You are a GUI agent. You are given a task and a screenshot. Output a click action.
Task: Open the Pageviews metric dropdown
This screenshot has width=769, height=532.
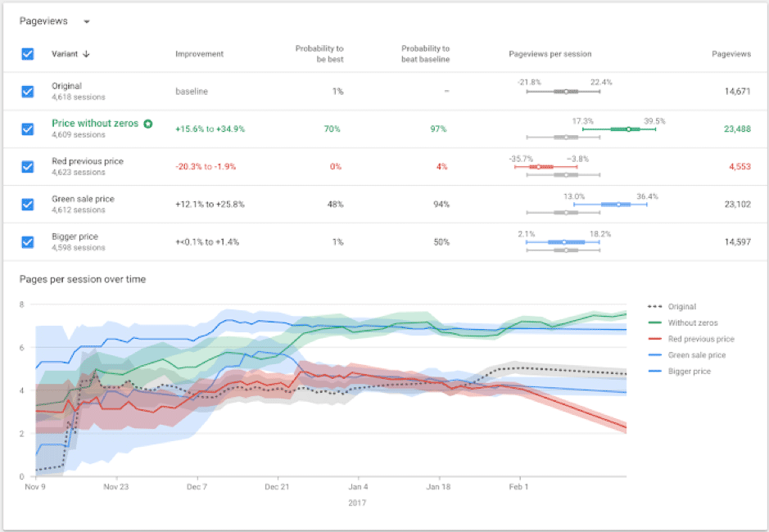click(87, 21)
